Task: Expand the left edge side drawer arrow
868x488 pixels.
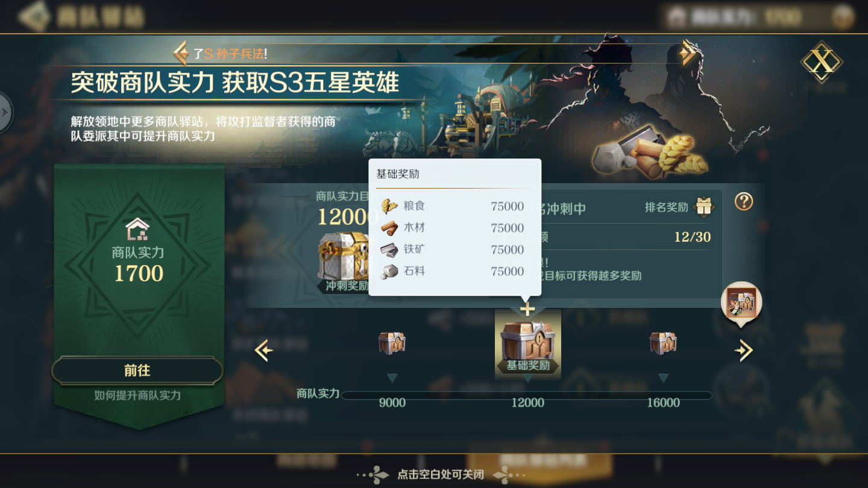Action: point(5,113)
